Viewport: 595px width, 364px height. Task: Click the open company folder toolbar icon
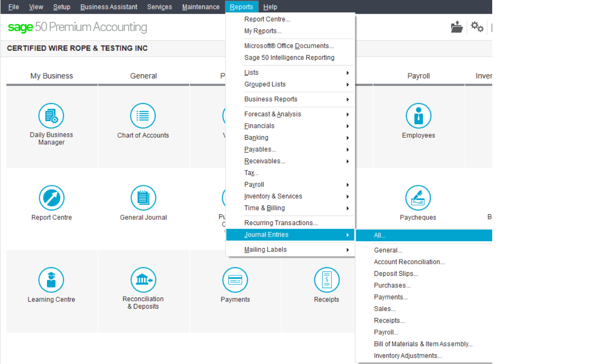pos(457,27)
